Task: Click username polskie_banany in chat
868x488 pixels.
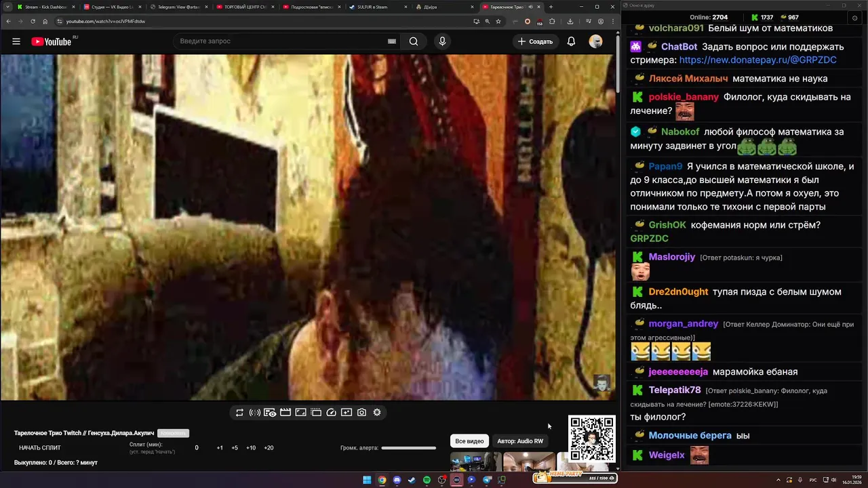Action: 684,97
